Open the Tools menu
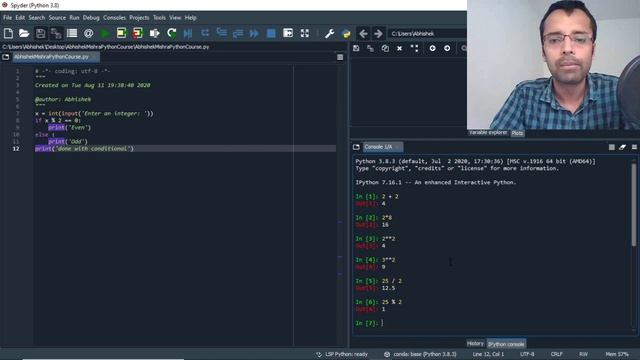This screenshot has width=640, height=360. pyautogui.click(x=159, y=18)
